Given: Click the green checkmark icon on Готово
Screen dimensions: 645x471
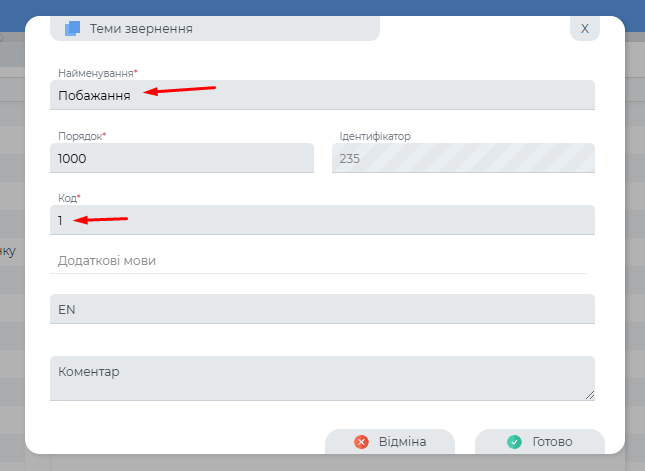Looking at the screenshot, I should (x=514, y=442).
